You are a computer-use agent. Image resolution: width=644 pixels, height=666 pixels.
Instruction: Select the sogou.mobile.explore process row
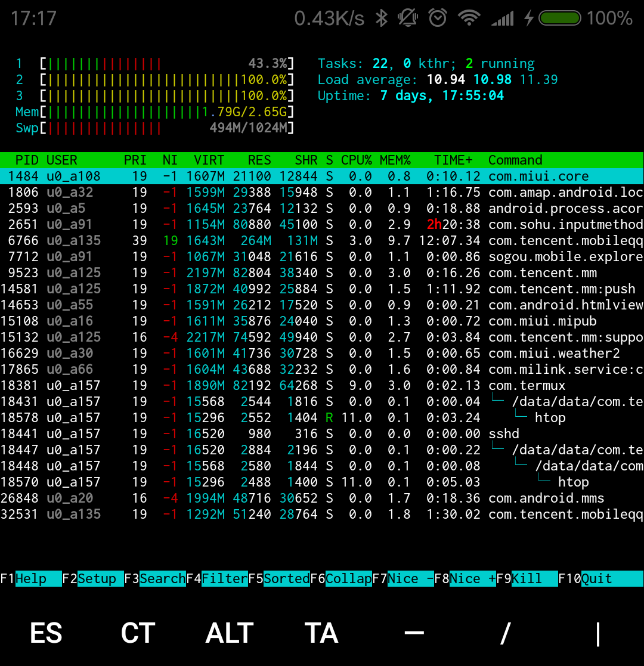322,257
